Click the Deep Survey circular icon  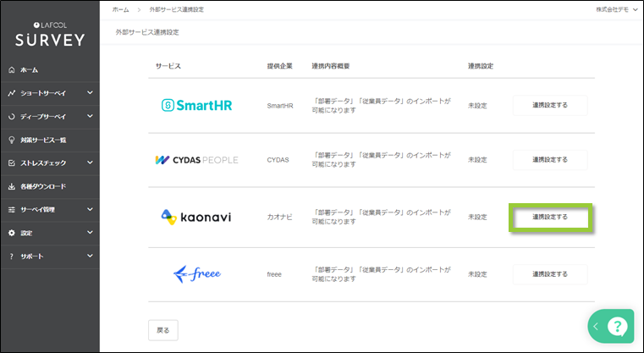(12, 116)
